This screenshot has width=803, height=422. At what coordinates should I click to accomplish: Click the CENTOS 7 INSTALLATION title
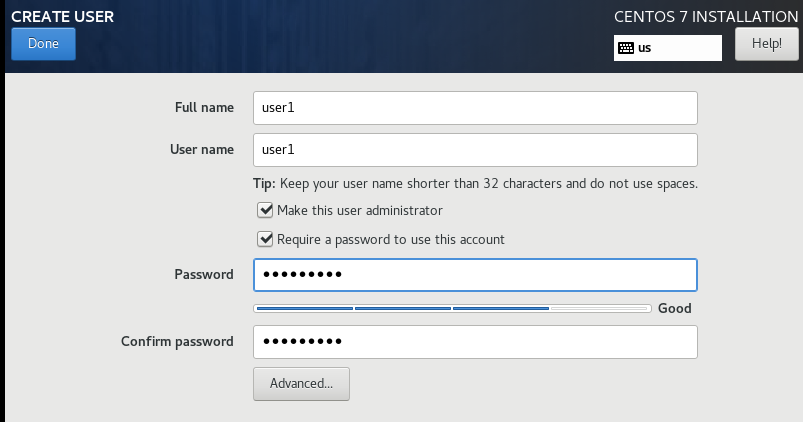tap(706, 17)
